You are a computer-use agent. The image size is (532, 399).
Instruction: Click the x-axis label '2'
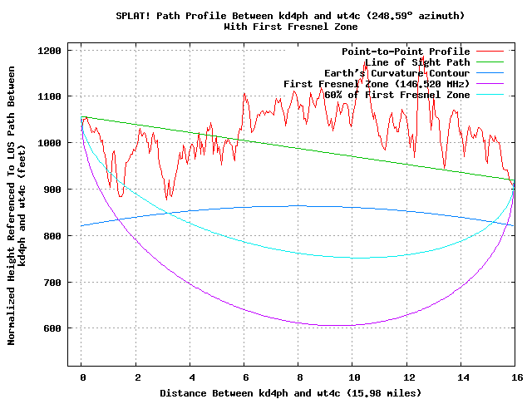137,377
